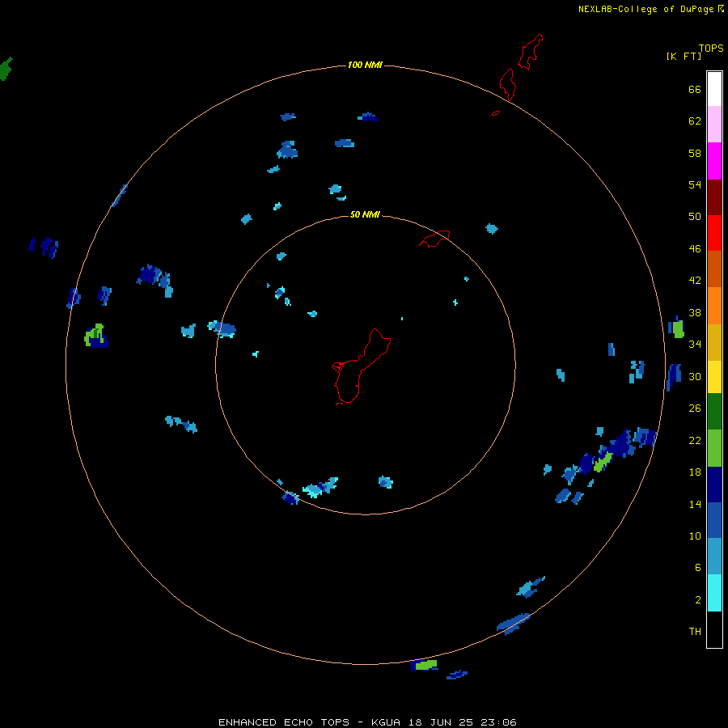The height and width of the screenshot is (728, 728).
Task: Click the [K FT] units label
Action: tap(684, 56)
